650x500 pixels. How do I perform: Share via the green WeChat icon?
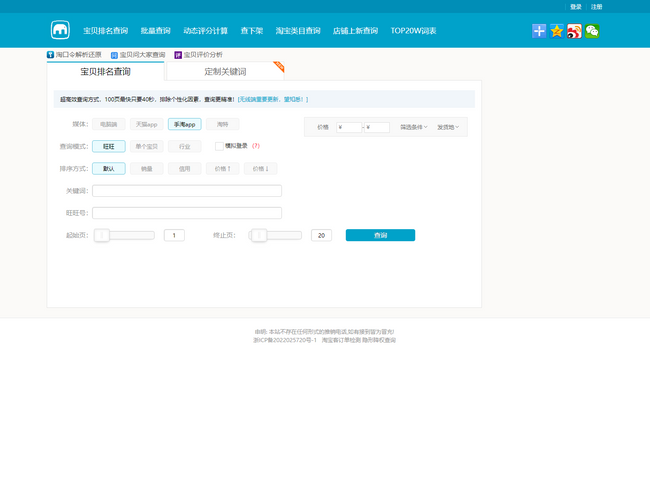pos(592,31)
